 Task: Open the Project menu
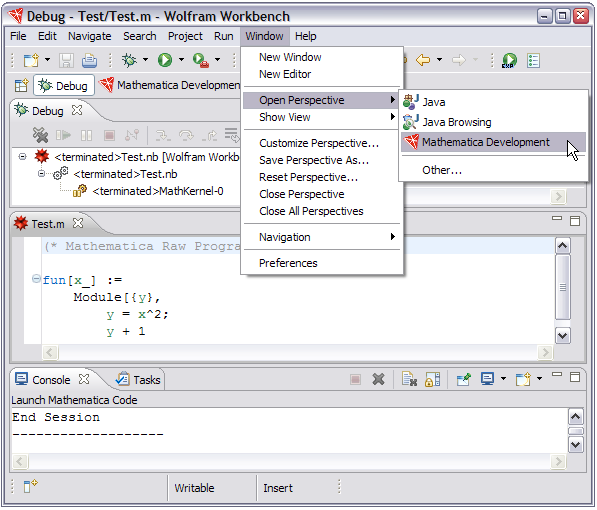[x=185, y=36]
